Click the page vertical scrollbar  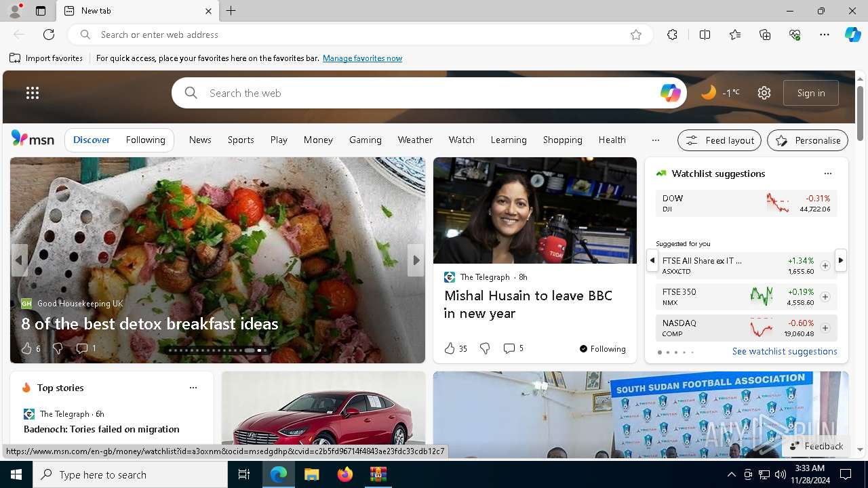point(860,114)
